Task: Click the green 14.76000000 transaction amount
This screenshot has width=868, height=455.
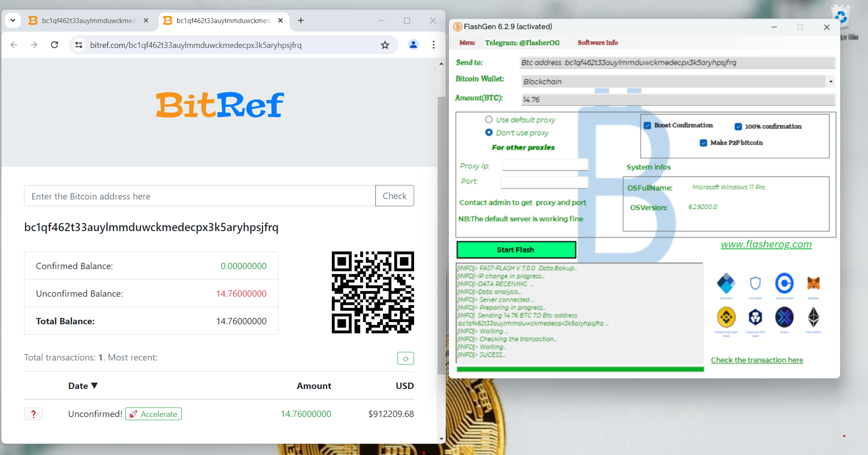Action: [306, 414]
